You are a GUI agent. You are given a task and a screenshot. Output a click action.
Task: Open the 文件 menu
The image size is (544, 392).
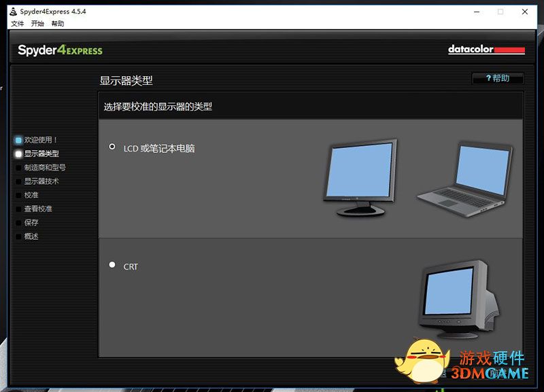[18, 24]
